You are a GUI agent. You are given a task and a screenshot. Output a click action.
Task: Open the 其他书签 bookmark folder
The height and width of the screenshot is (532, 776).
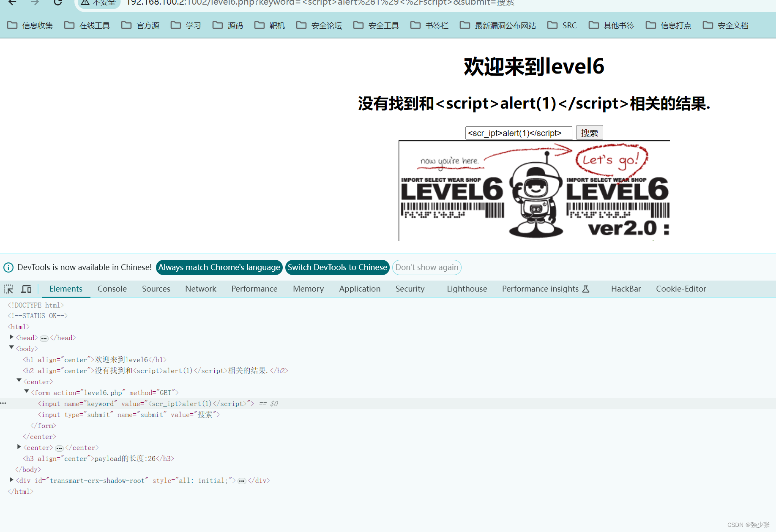(612, 25)
